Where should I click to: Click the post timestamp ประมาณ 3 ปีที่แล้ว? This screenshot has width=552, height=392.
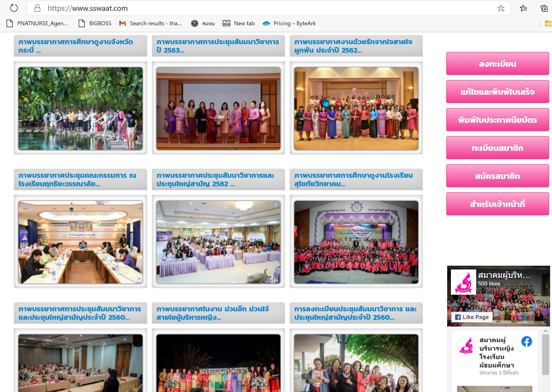[499, 373]
